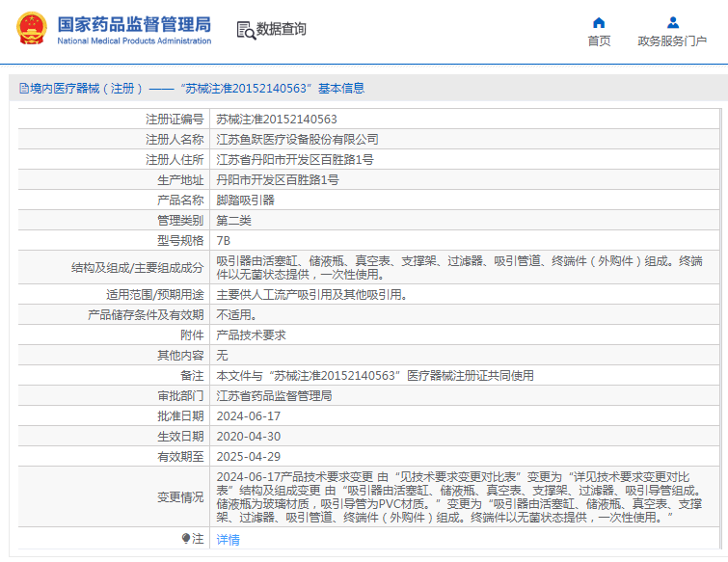Click the national emblem logo
The height and width of the screenshot is (562, 728).
pos(32,28)
